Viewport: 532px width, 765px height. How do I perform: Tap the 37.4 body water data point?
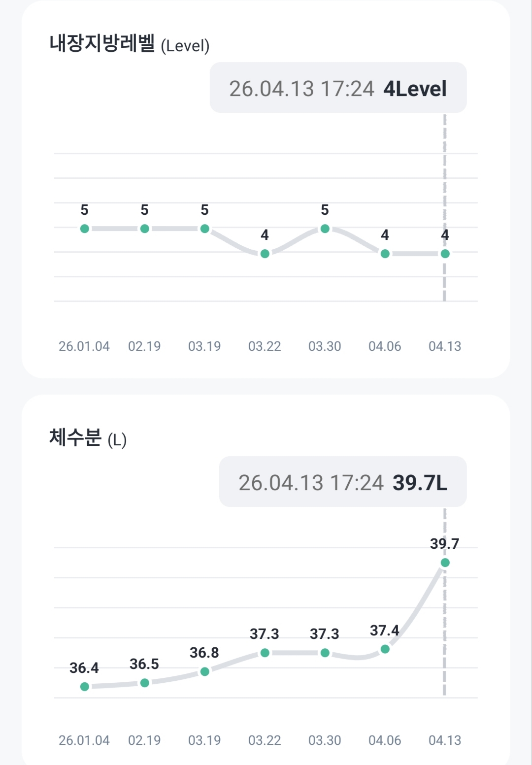(385, 649)
